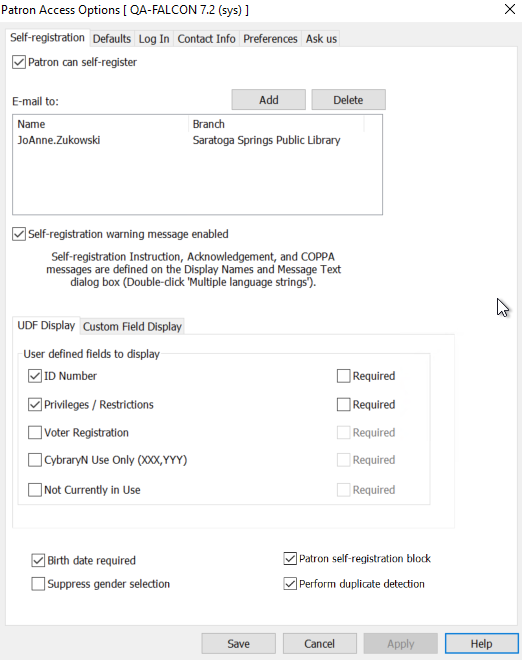Viewport: 522px width, 660px height.
Task: Disable Perform duplicate detection
Action: [290, 584]
